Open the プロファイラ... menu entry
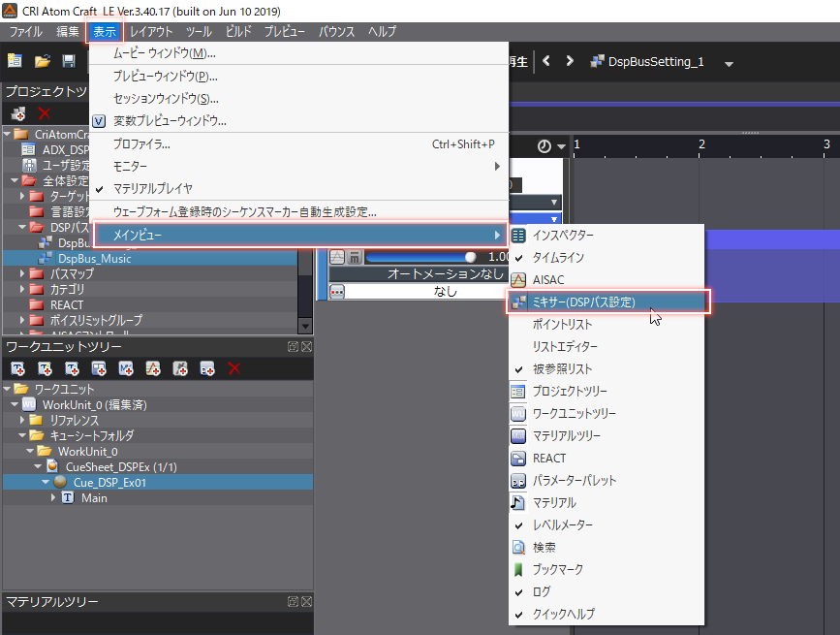The width and height of the screenshot is (840, 635). (298, 144)
